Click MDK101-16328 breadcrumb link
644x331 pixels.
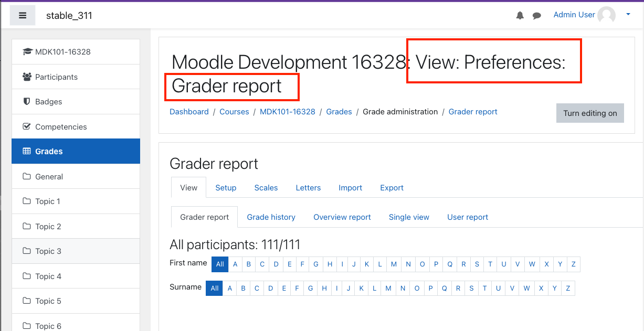click(x=288, y=112)
